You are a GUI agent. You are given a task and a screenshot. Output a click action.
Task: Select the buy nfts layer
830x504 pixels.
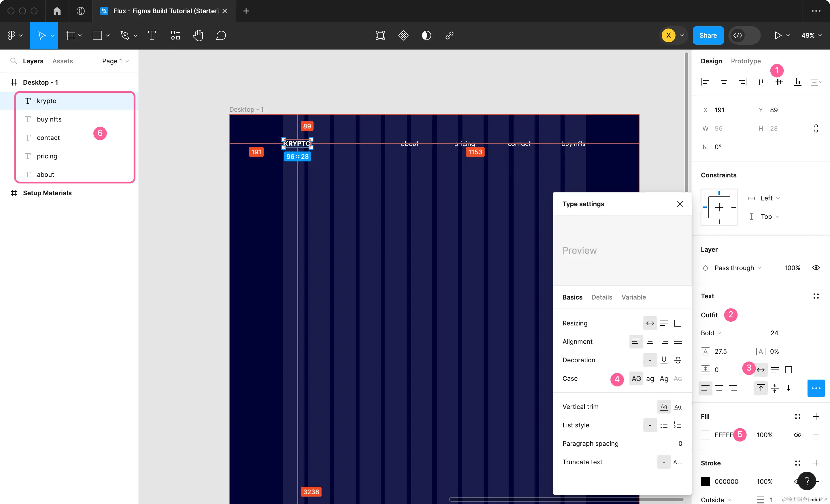(x=49, y=119)
